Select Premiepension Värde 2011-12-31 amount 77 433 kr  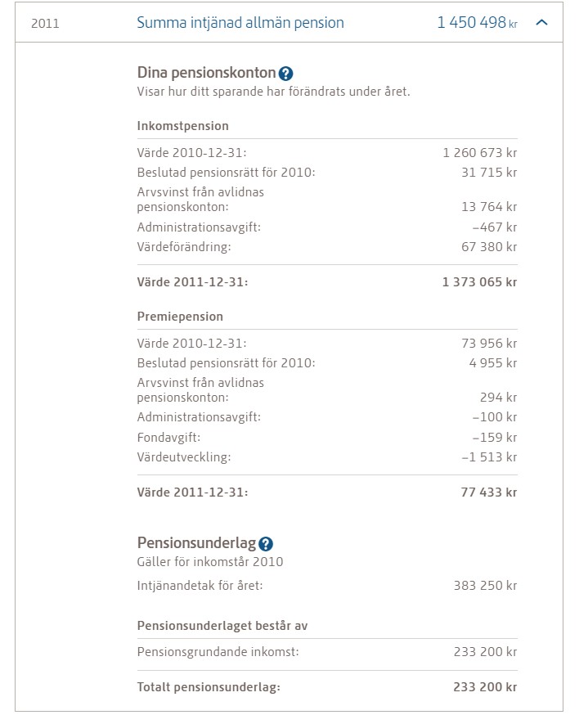pyautogui.click(x=489, y=492)
